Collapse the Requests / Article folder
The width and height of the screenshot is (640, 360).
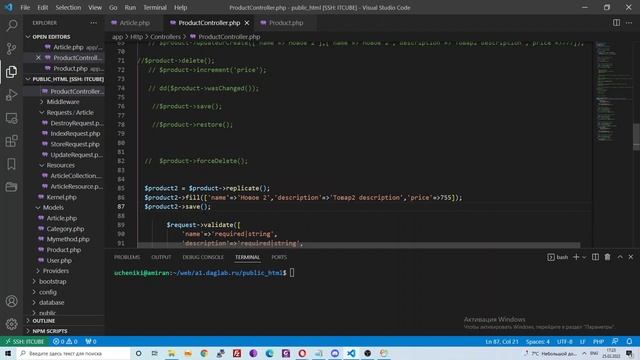pos(70,112)
